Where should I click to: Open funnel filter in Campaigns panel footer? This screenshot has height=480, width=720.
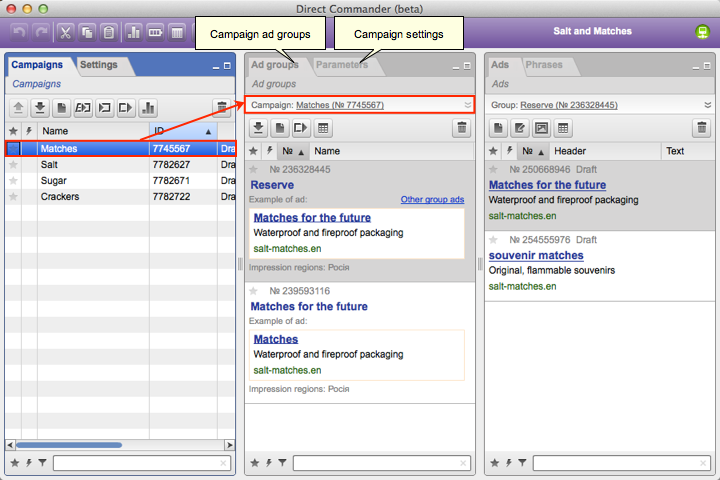click(43, 463)
